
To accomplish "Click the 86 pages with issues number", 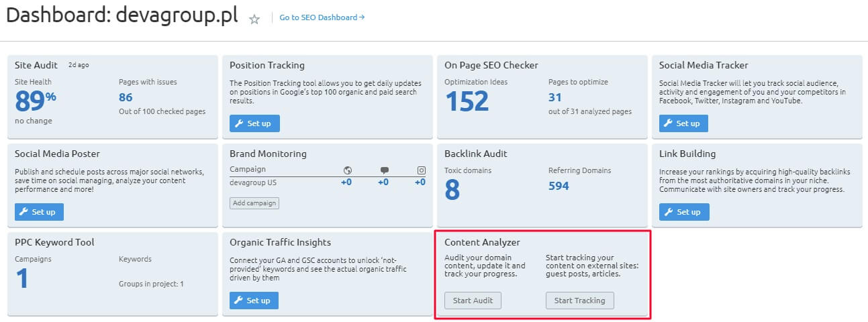I will (126, 97).
